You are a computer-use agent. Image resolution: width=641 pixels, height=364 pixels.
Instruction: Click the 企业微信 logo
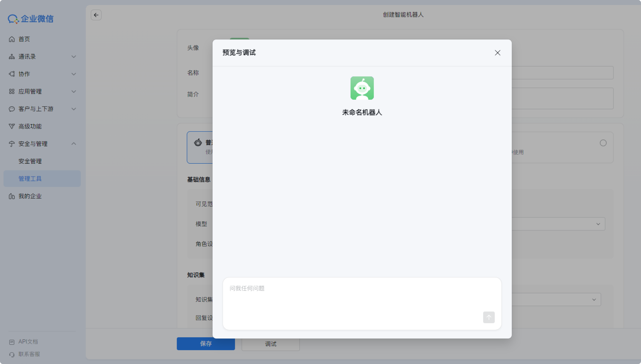click(x=31, y=19)
